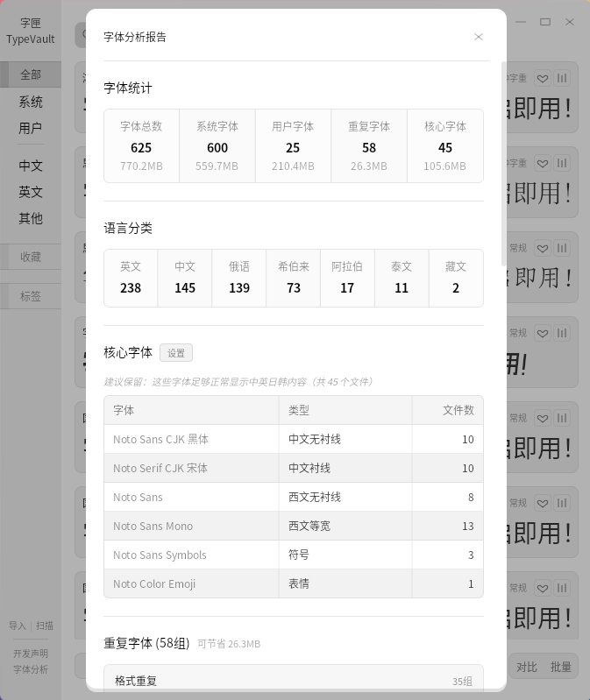Filter by 中文 in sidebar
The width and height of the screenshot is (590, 700).
[31, 166]
